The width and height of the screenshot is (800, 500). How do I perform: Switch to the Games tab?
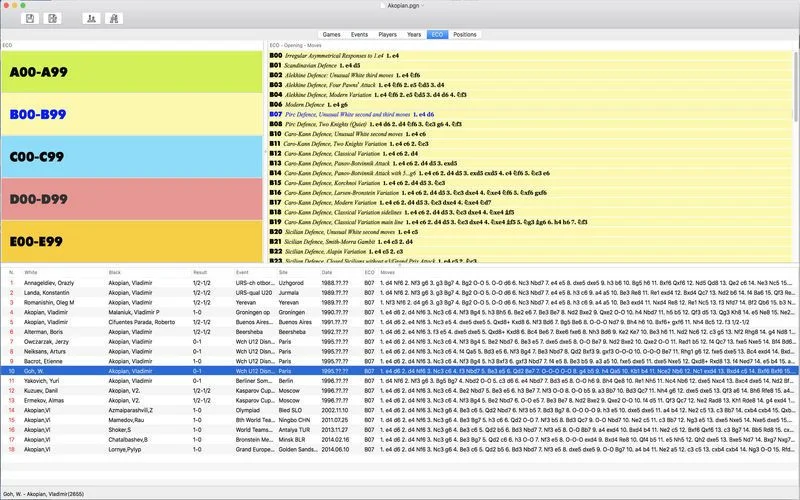[x=331, y=34]
